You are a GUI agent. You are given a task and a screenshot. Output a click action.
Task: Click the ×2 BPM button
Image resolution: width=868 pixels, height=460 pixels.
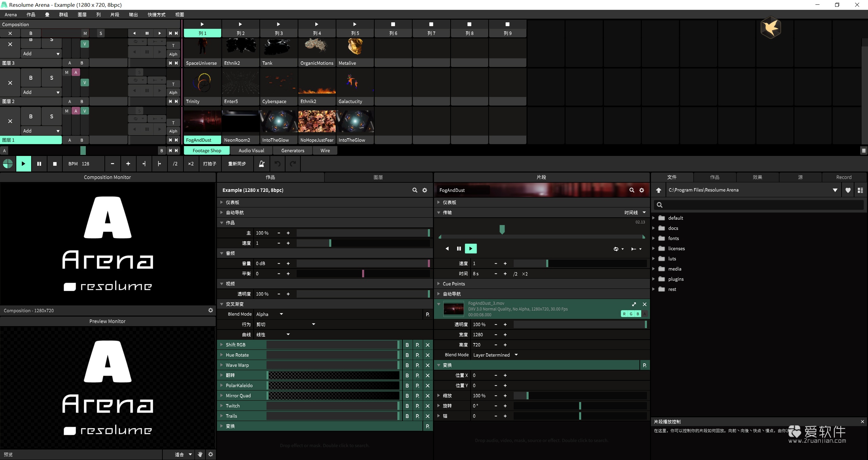(191, 164)
